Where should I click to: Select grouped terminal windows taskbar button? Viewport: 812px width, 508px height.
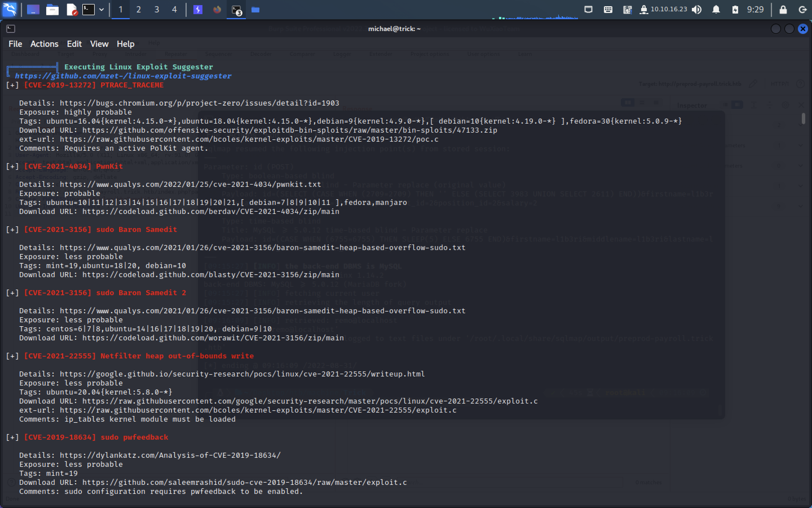(236, 10)
